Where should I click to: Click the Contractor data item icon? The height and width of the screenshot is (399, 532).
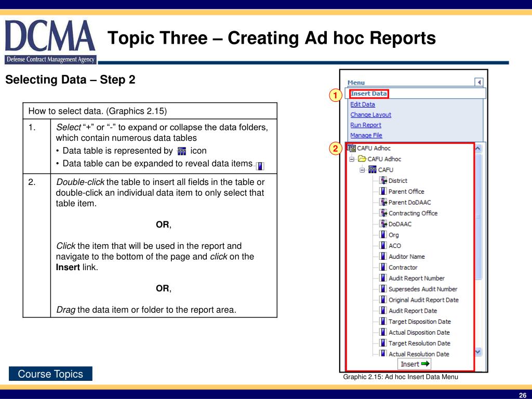(x=383, y=268)
